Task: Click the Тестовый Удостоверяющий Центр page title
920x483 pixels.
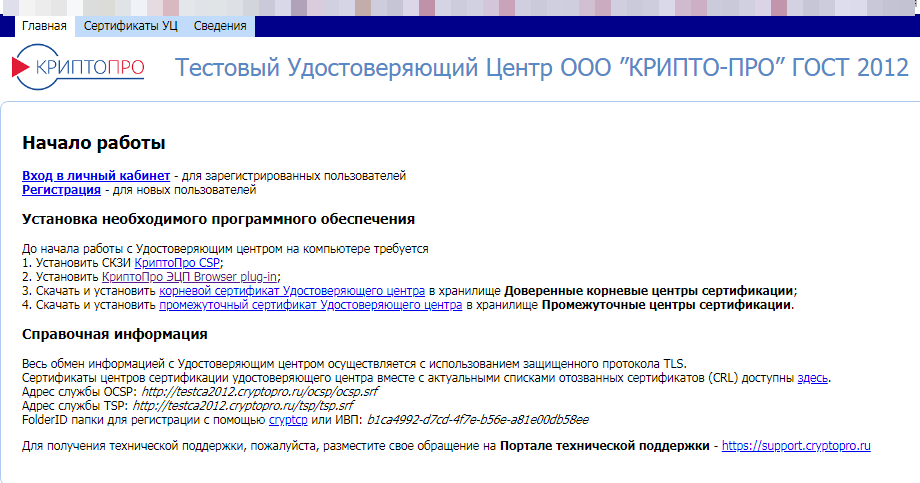Action: pos(542,67)
